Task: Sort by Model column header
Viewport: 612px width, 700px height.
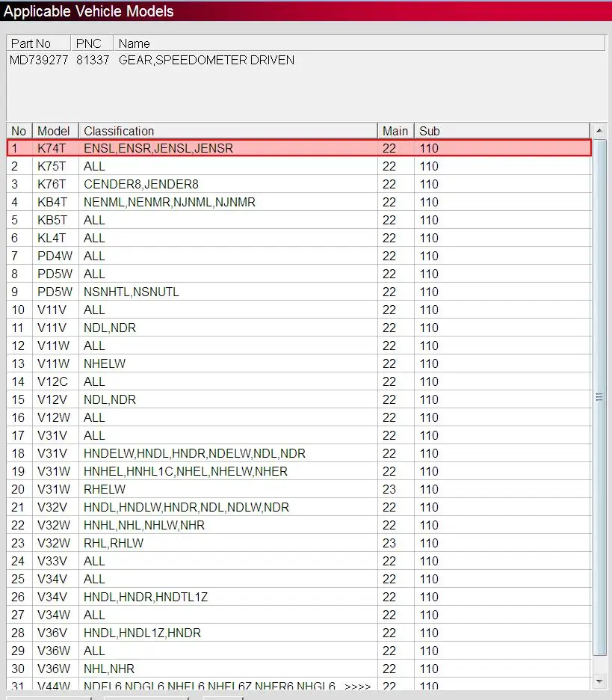Action: pyautogui.click(x=55, y=131)
